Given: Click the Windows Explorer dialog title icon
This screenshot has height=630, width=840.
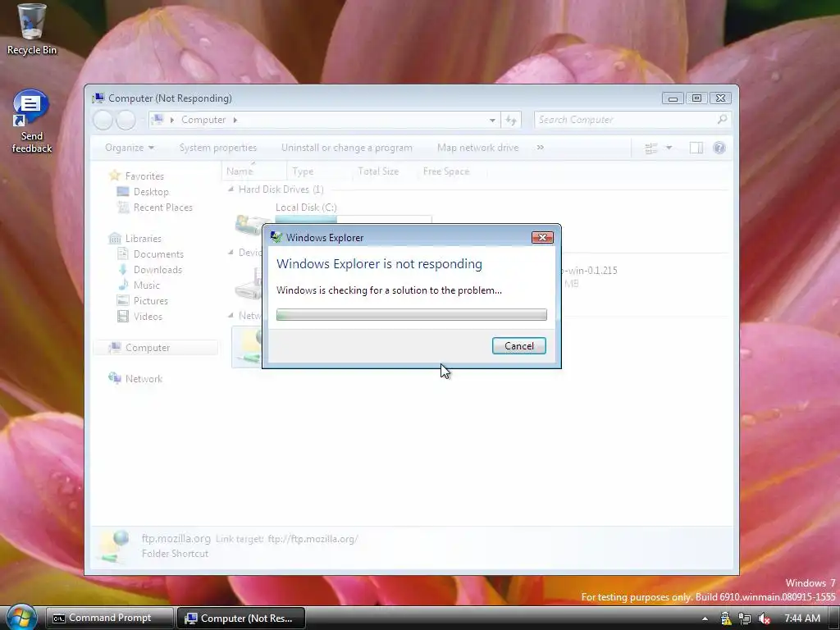Looking at the screenshot, I should coord(276,237).
